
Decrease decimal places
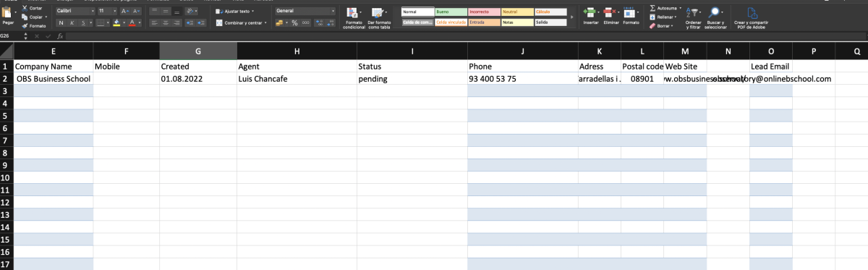point(331,23)
